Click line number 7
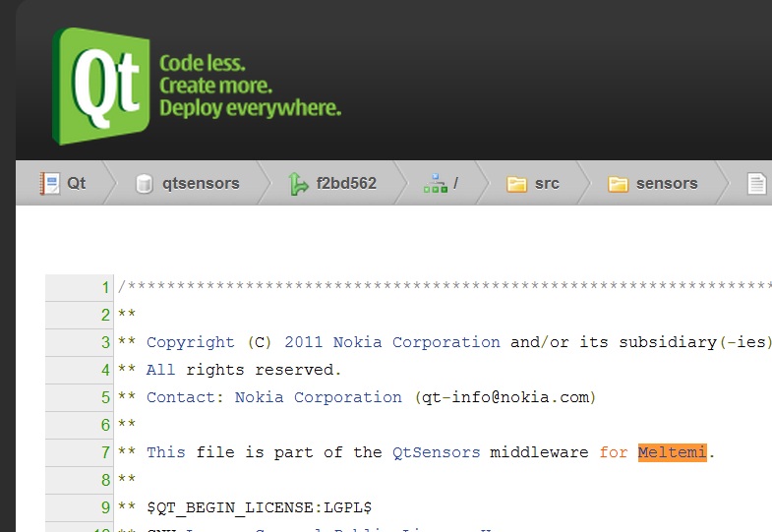 pos(105,452)
